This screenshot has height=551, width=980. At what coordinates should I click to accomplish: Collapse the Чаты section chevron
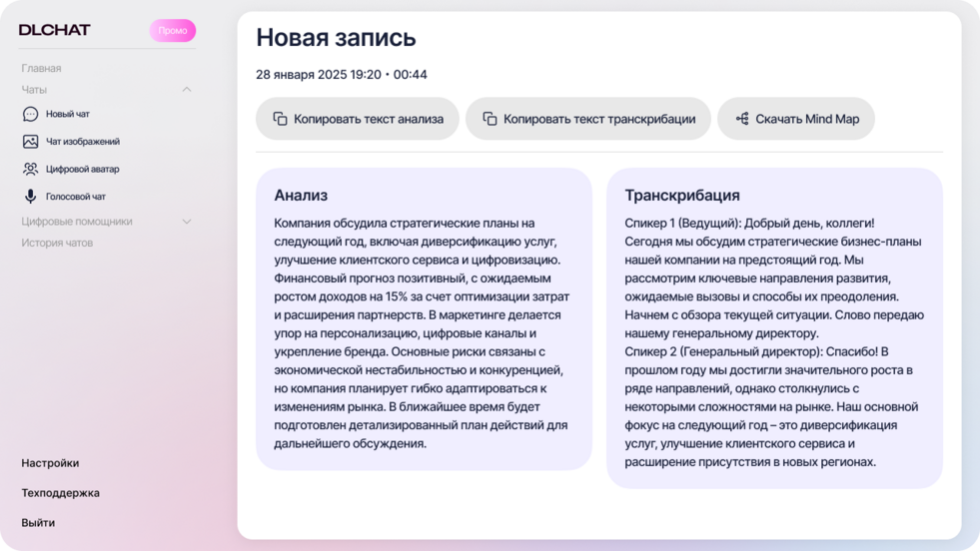[186, 90]
